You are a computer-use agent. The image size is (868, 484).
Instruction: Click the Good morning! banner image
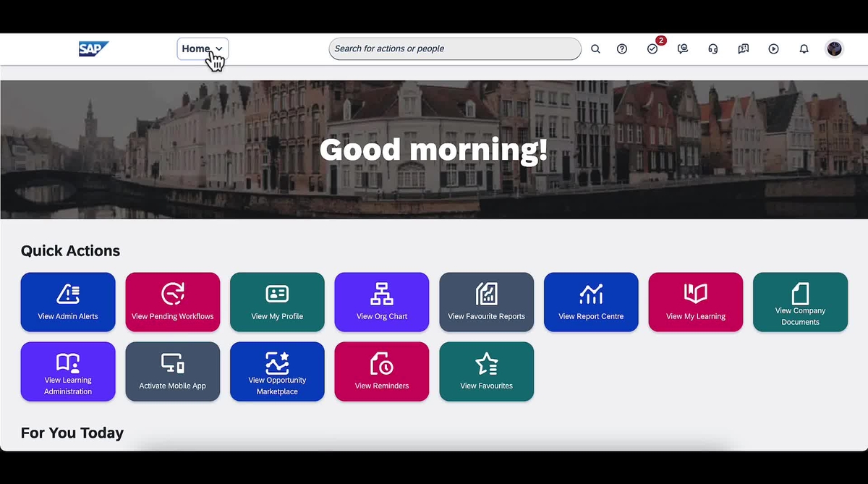pos(434,150)
